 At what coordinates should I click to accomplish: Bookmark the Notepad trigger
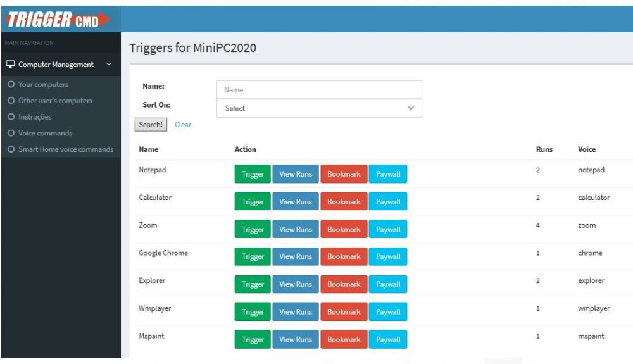(x=344, y=174)
